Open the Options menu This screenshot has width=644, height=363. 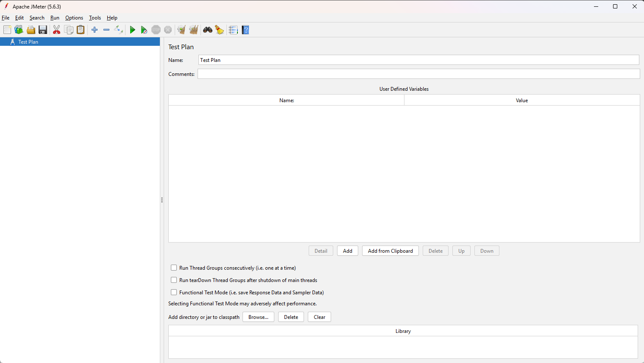pos(74,18)
